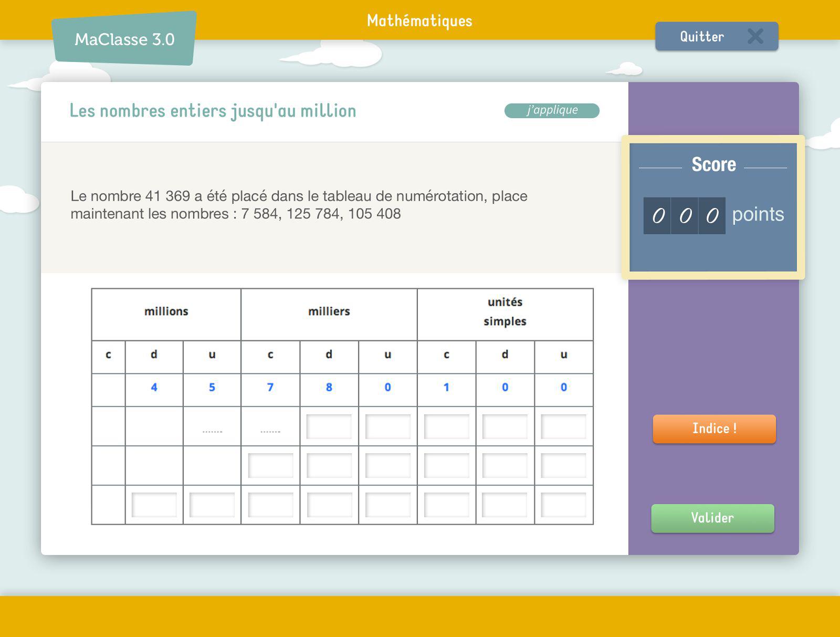Select row three input under milliers c

coord(270,466)
